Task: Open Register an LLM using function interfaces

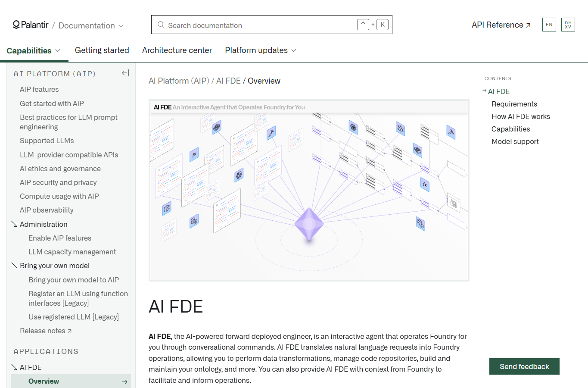Action: coord(78,298)
